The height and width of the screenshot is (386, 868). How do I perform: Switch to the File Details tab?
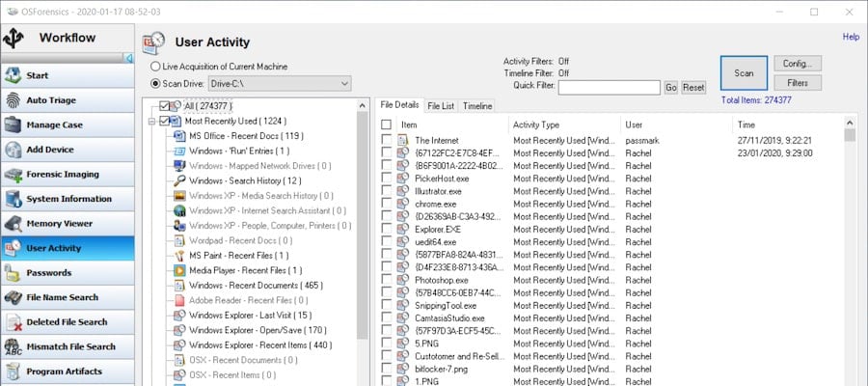click(399, 105)
